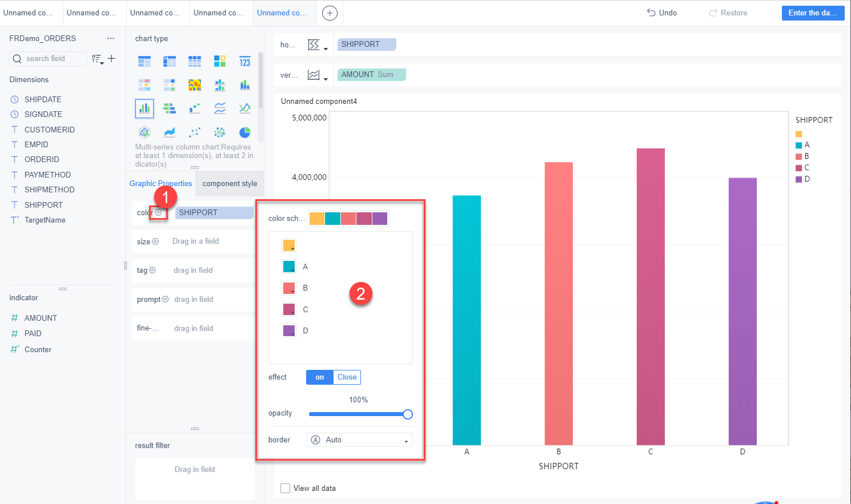Image resolution: width=851 pixels, height=504 pixels.
Task: Add a new component tab
Action: tap(330, 13)
